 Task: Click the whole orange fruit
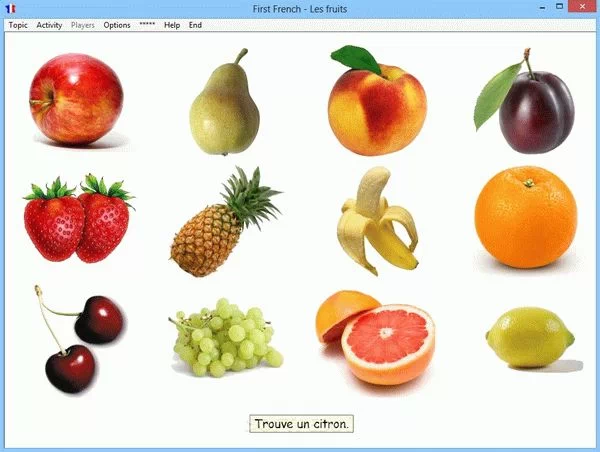coord(526,217)
